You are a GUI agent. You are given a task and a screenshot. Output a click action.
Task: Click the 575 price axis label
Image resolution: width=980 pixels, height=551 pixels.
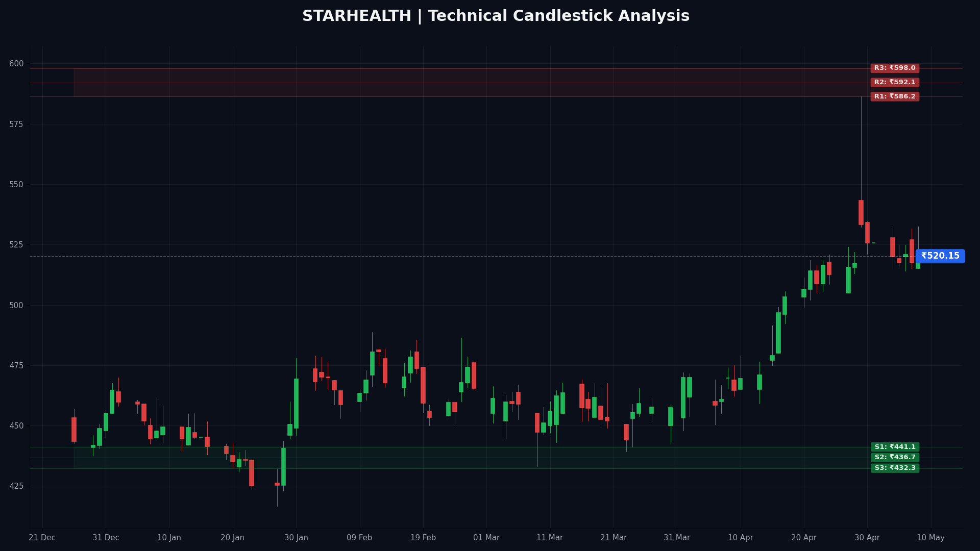16,124
